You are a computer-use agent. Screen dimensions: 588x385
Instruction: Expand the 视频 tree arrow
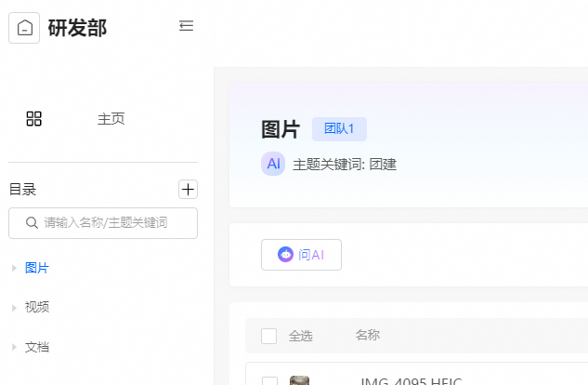(14, 308)
